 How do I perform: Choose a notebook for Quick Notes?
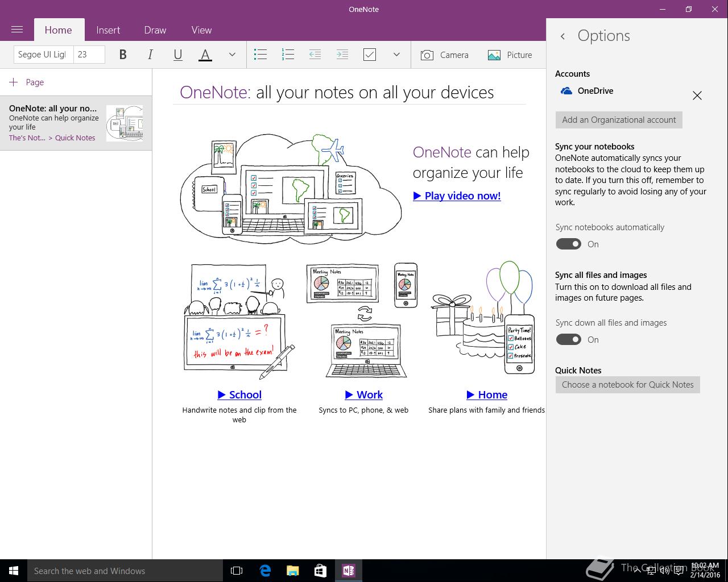[628, 385]
